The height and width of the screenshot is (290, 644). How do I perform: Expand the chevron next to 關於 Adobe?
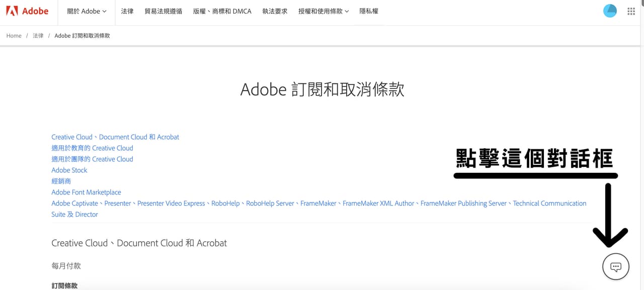coord(105,11)
